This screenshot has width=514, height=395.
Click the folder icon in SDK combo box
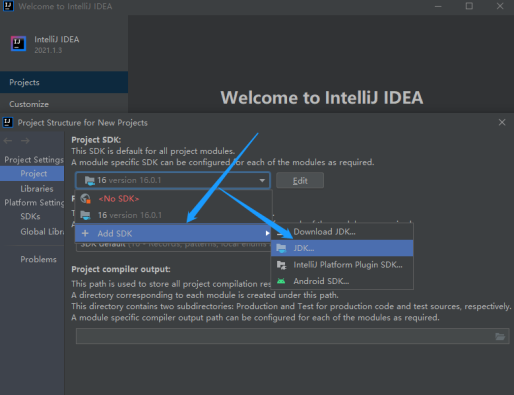(x=90, y=181)
